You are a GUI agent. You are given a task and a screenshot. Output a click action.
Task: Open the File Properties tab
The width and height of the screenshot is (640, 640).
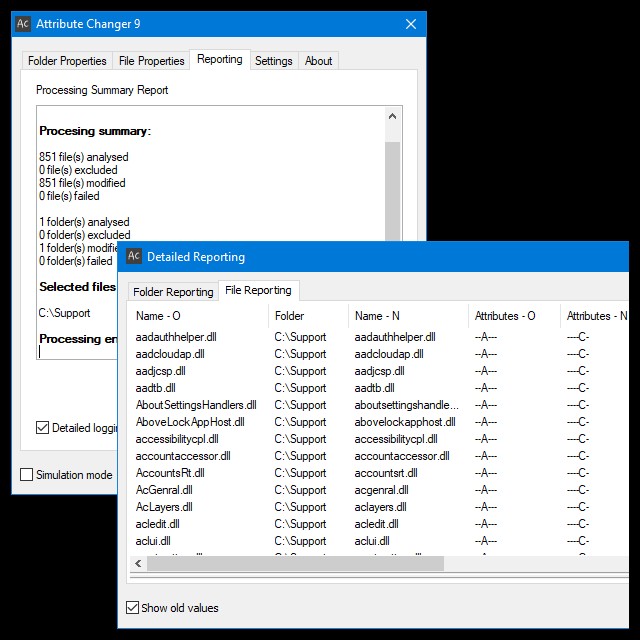click(x=151, y=61)
